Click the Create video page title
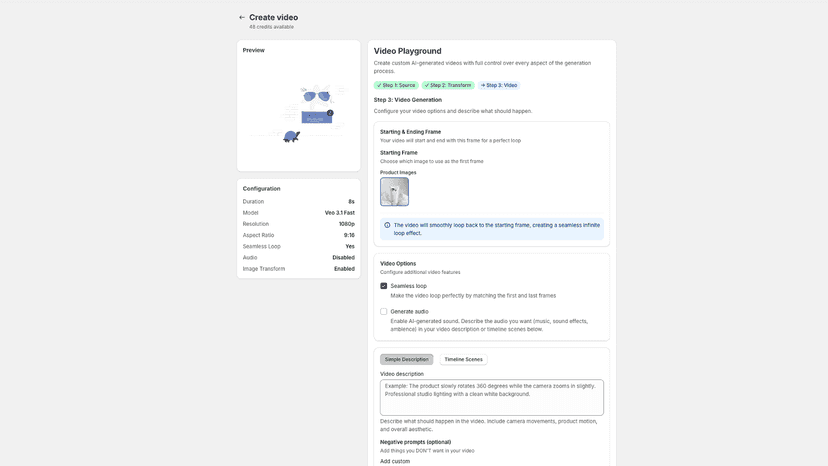 click(274, 17)
